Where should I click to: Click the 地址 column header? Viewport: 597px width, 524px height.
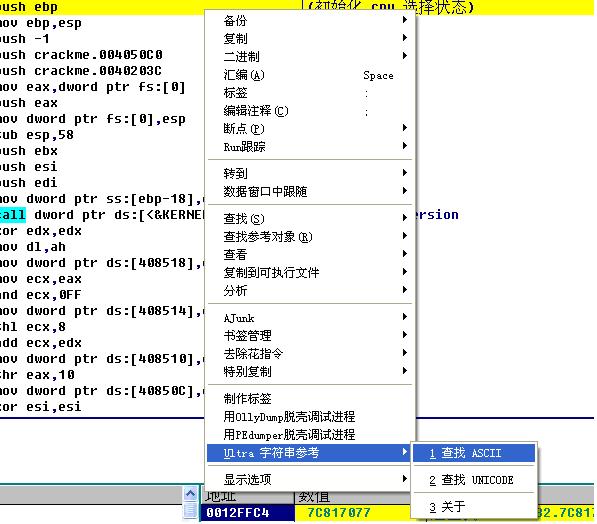[x=247, y=497]
